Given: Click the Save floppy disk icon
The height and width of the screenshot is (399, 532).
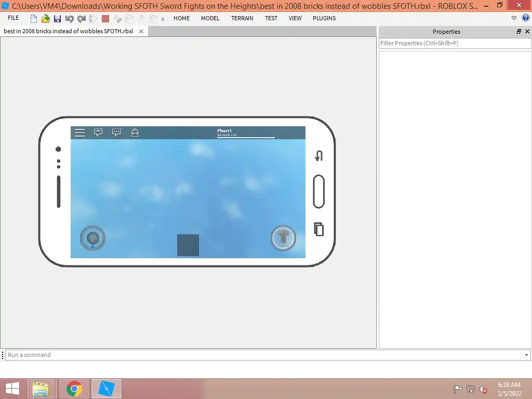Looking at the screenshot, I should click(57, 19).
